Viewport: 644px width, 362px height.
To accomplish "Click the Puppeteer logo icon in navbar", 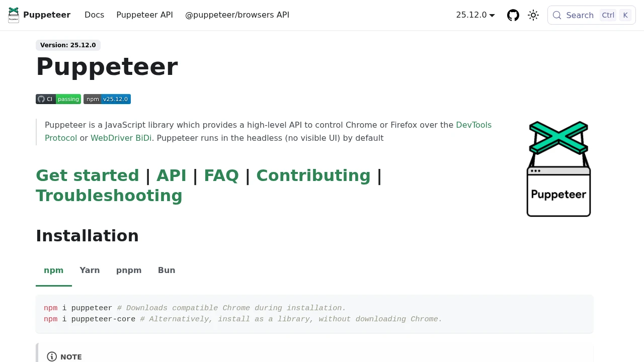I will (x=14, y=15).
